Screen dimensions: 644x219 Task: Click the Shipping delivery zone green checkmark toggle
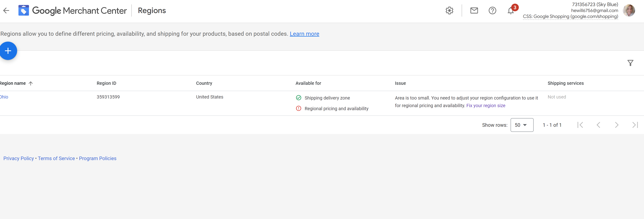coord(299,98)
